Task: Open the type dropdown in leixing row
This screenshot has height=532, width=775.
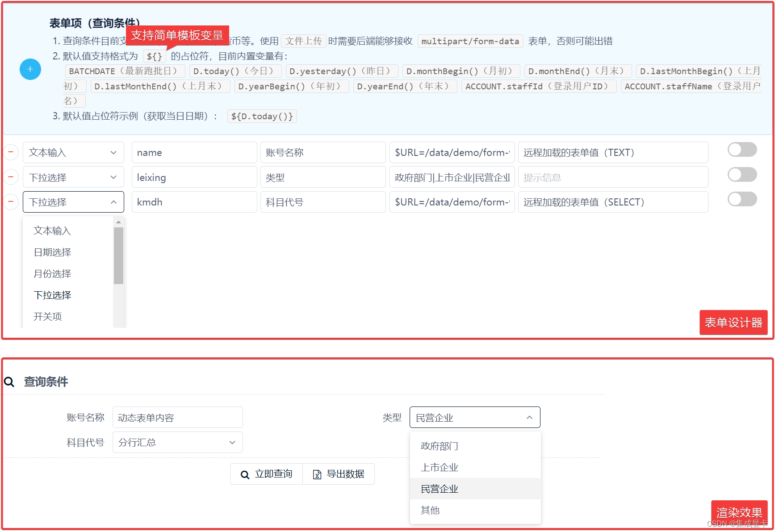Action: point(73,177)
